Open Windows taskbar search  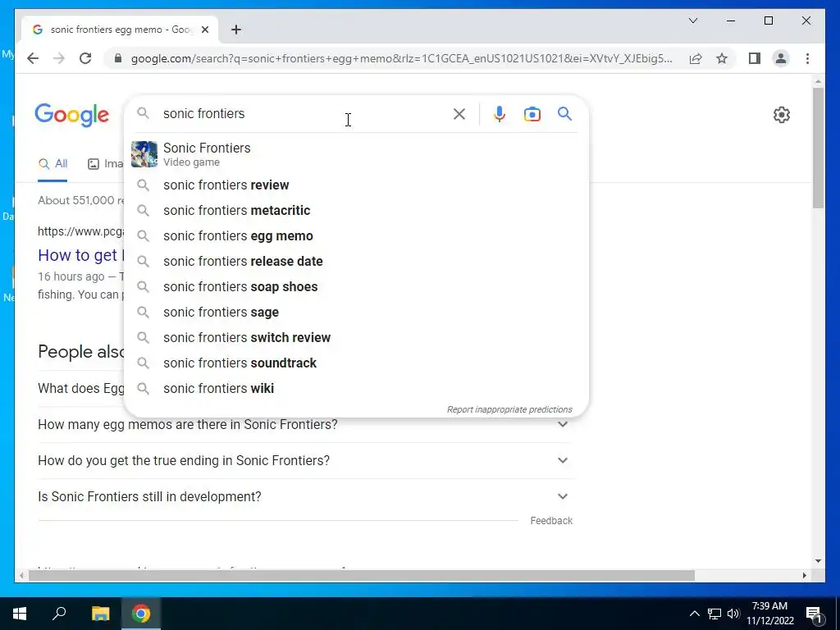point(59,614)
